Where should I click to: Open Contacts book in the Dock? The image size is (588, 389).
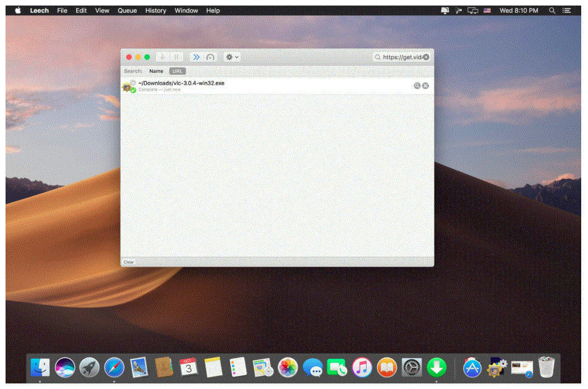tap(164, 367)
